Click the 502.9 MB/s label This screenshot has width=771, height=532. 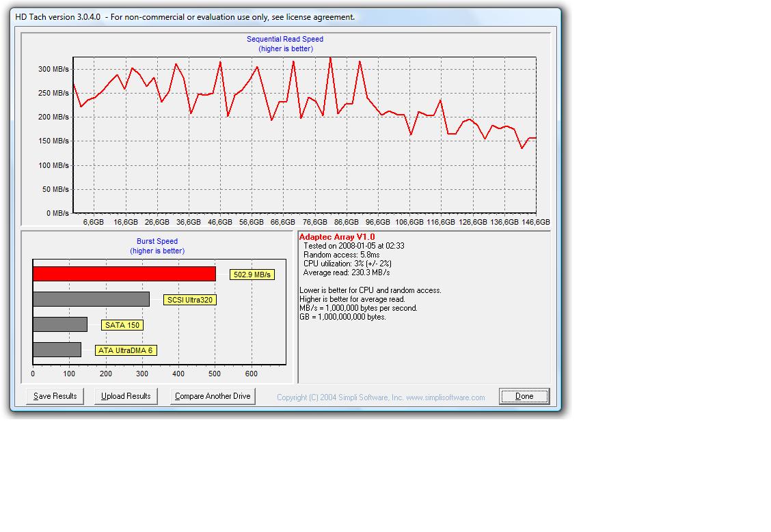click(x=252, y=275)
